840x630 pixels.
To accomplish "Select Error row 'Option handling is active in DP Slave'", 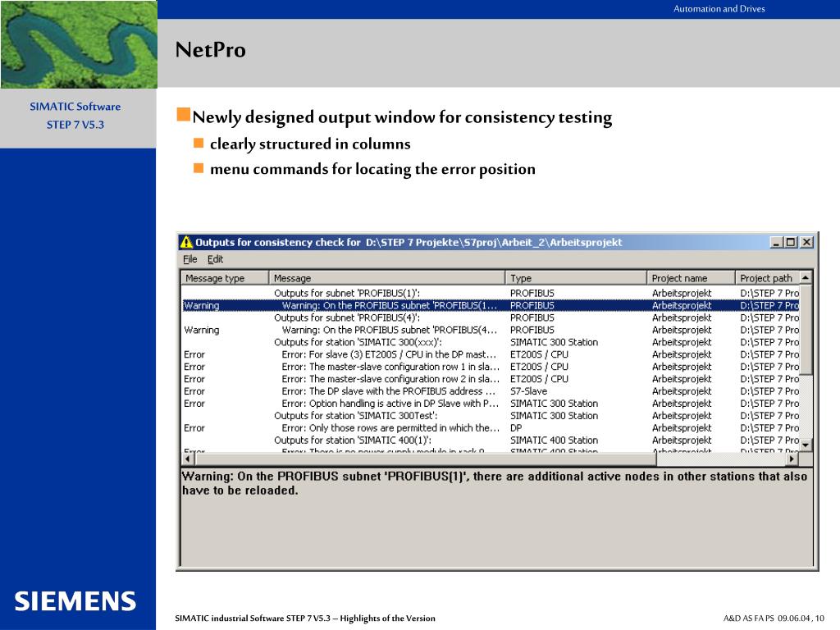I will pos(491,404).
